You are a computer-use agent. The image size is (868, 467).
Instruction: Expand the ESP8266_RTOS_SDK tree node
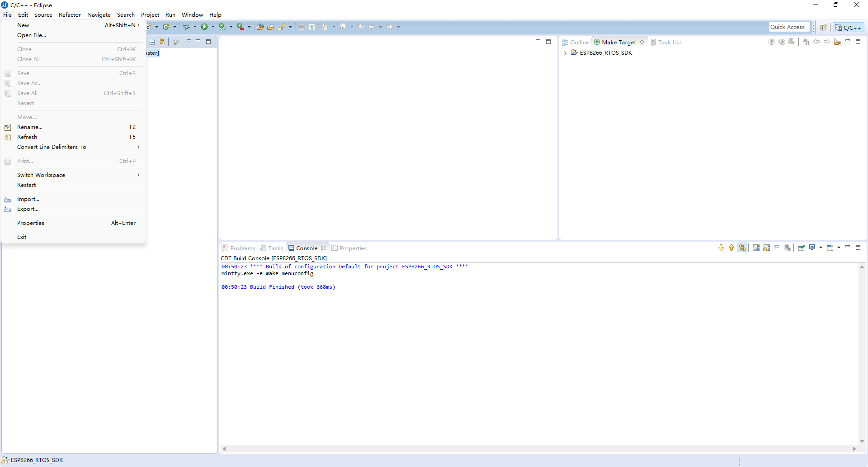pyautogui.click(x=565, y=52)
